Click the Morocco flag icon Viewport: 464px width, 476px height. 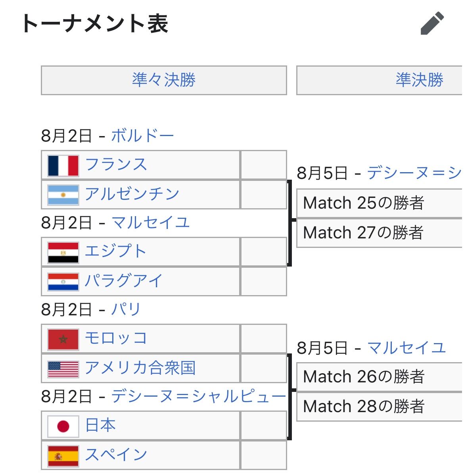(x=63, y=339)
